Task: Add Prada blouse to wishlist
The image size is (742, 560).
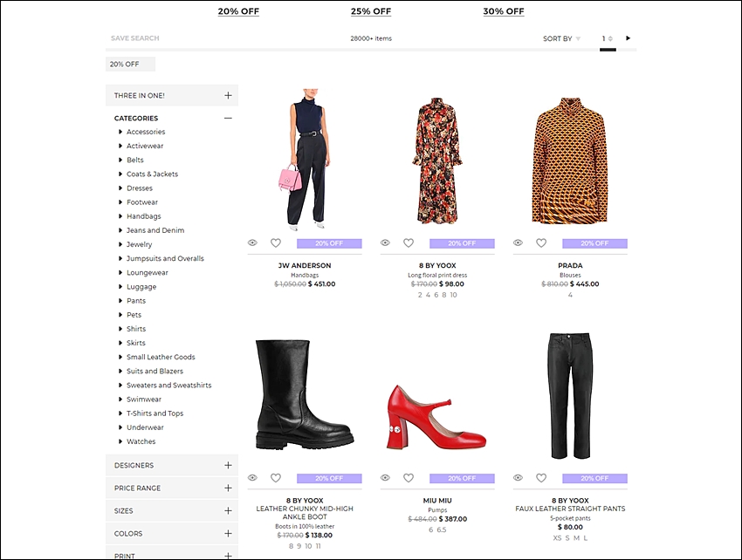Action: coord(541,242)
